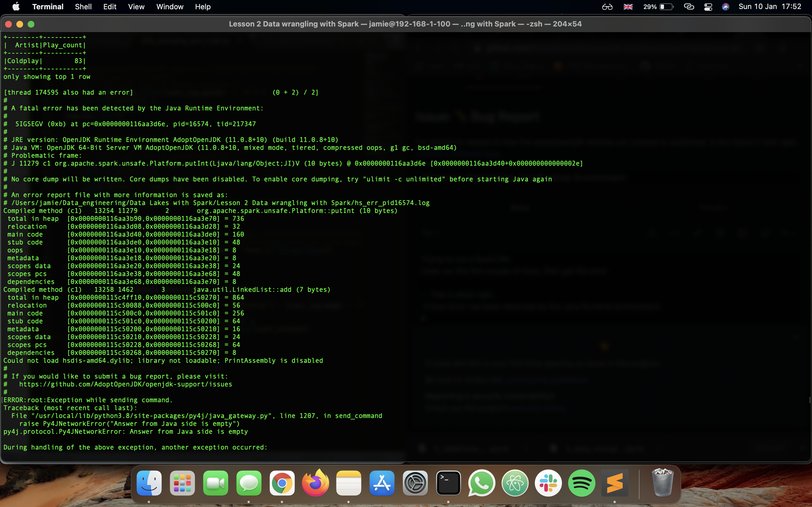Viewport: 812px width, 507px height.
Task: Open Spotify from the dock
Action: click(x=581, y=483)
